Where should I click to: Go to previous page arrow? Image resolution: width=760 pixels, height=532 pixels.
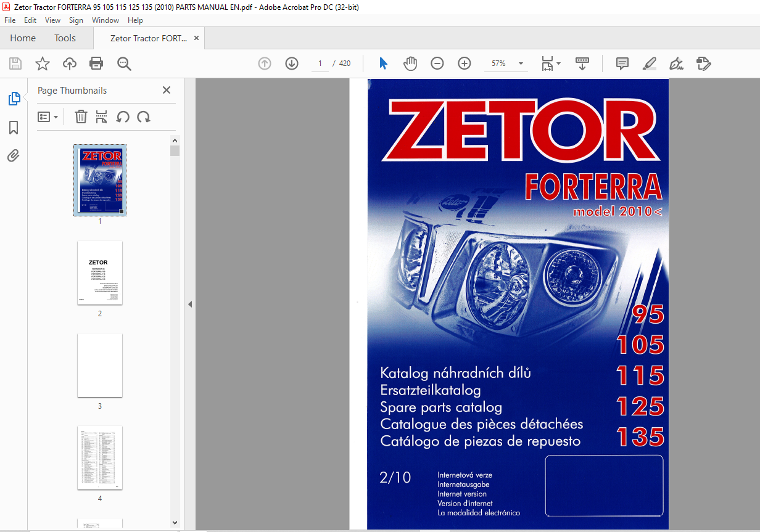265,63
